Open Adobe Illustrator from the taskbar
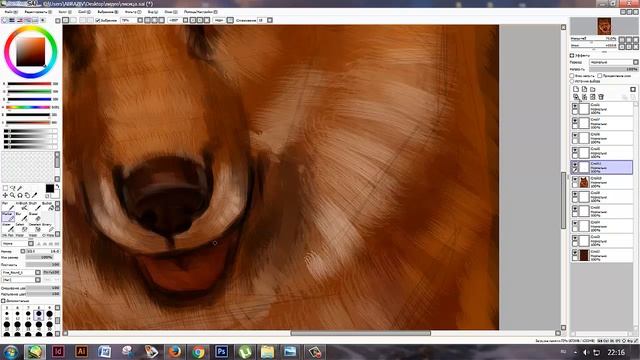This screenshot has width=640, height=360. click(81, 351)
